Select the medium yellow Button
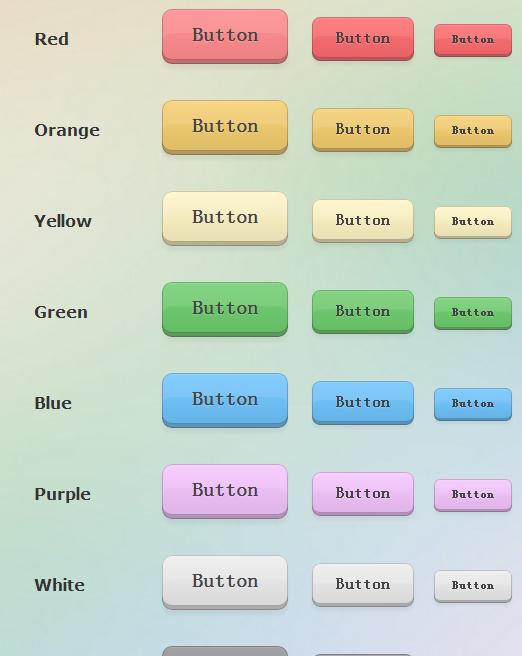The image size is (522, 656). pyautogui.click(x=363, y=221)
